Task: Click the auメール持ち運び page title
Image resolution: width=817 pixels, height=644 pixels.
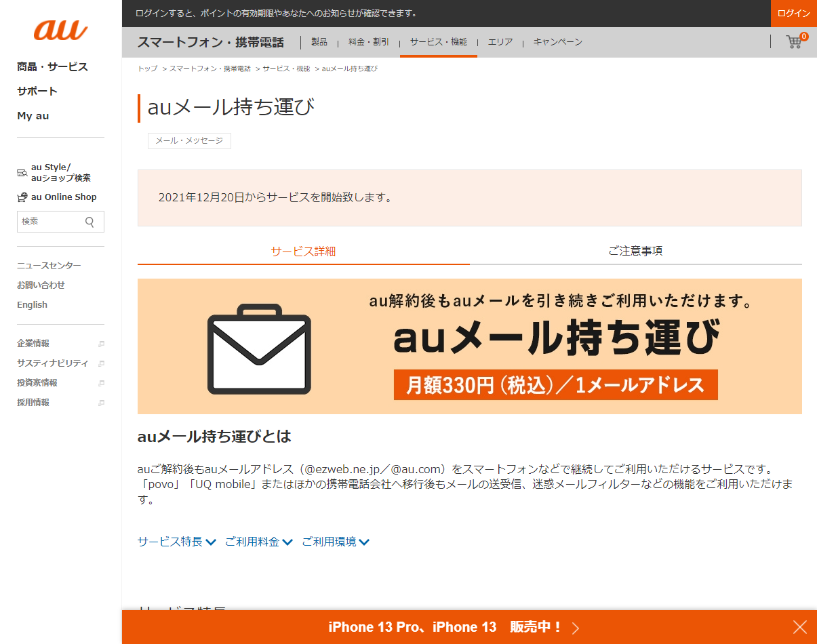Action: point(231,108)
